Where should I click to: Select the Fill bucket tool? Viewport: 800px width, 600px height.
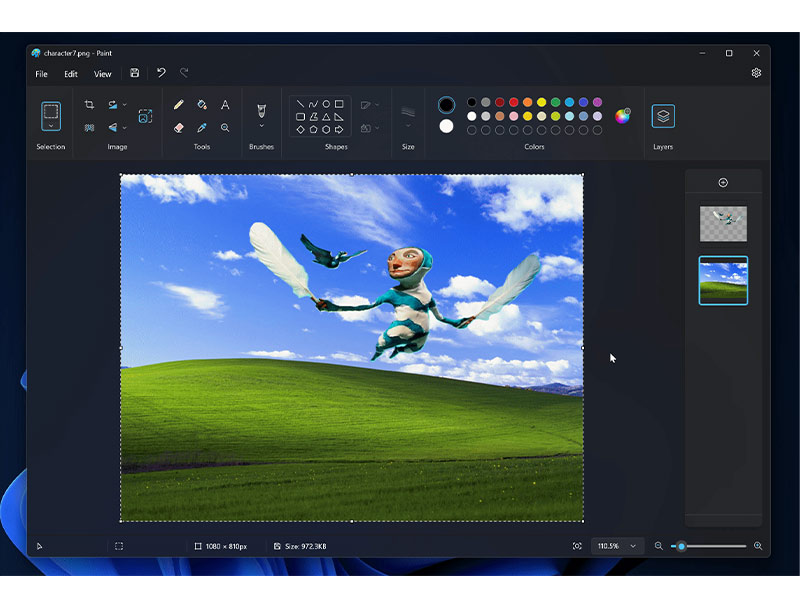pyautogui.click(x=202, y=105)
